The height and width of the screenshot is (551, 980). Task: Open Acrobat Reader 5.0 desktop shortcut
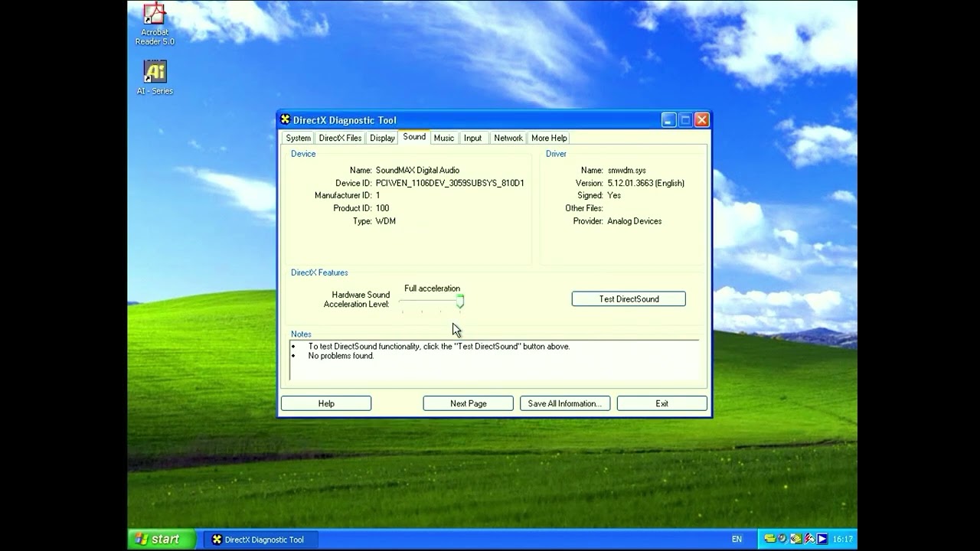[x=155, y=24]
